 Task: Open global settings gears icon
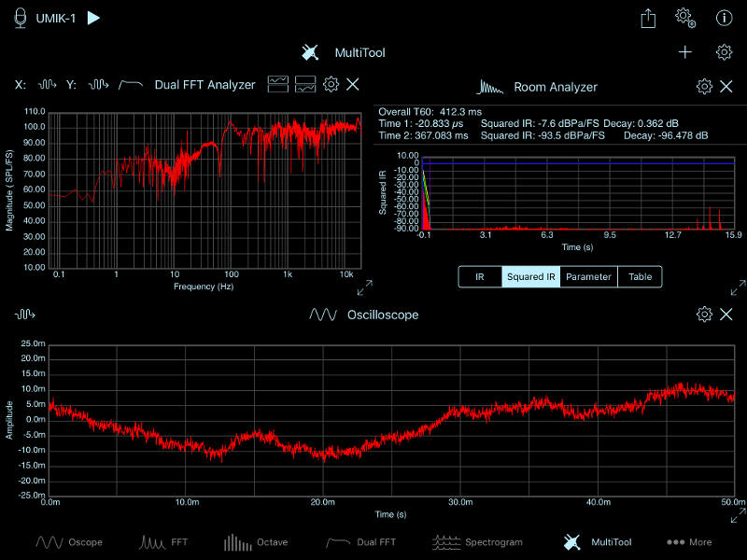click(685, 18)
